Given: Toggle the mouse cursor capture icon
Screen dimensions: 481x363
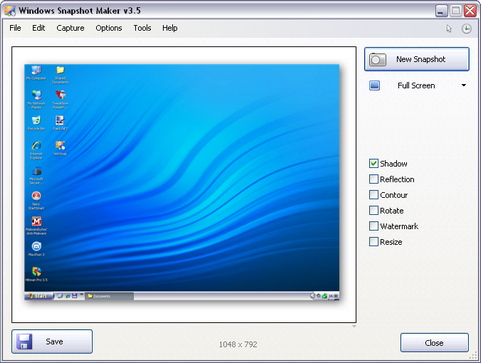Looking at the screenshot, I should (x=449, y=29).
